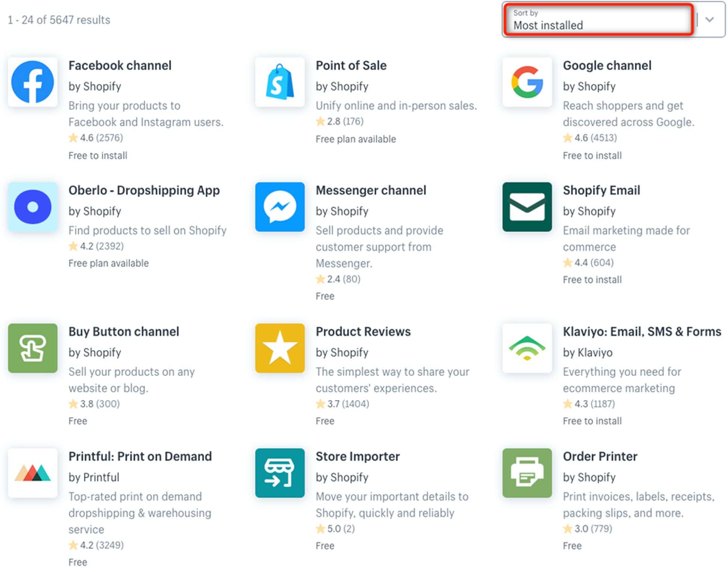728x572 pixels.
Task: Click the Printful mountains logo icon
Action: pos(33,473)
